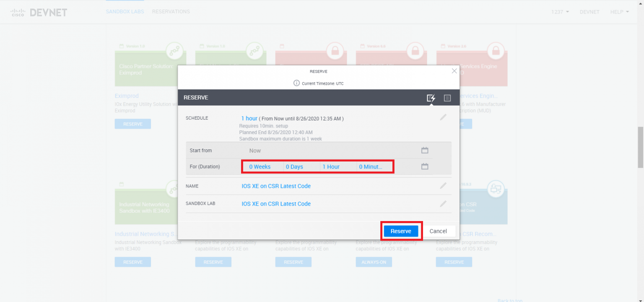Click the pencil icon for Name
The image size is (644, 302).
pyautogui.click(x=443, y=185)
